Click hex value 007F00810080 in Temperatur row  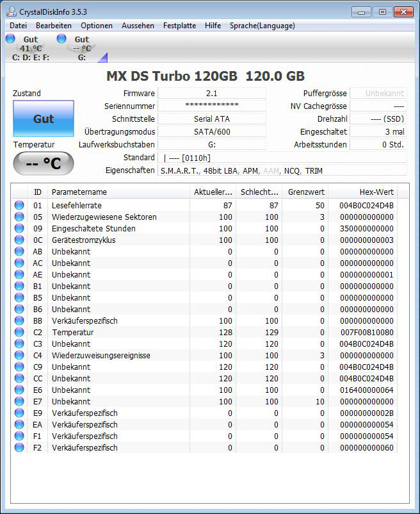coord(367,333)
